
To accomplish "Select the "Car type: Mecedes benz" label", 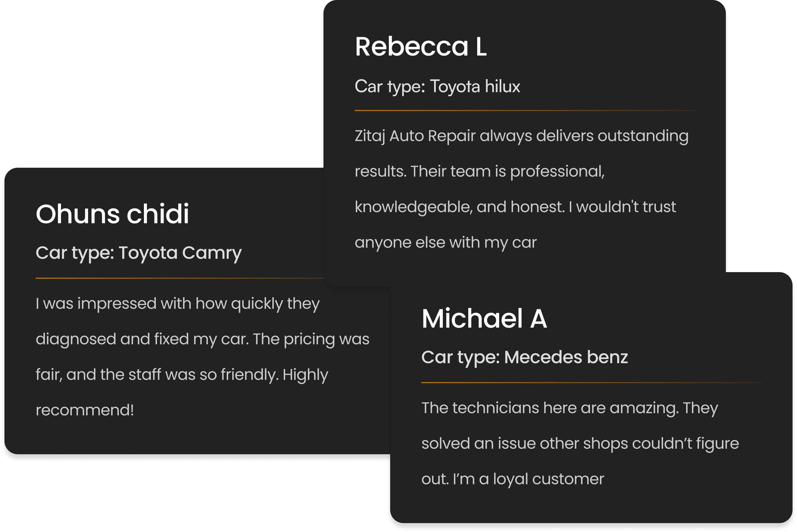I will [524, 357].
